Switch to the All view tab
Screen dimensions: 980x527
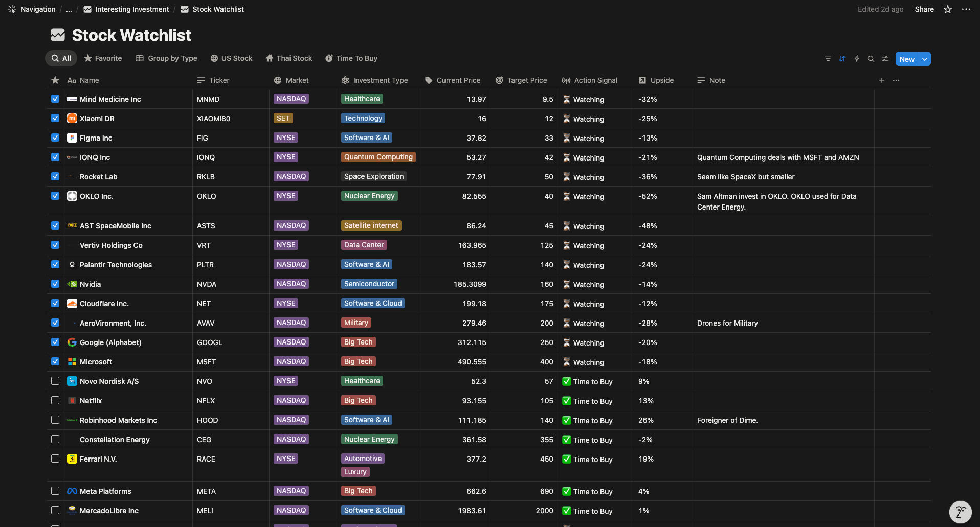pos(61,58)
